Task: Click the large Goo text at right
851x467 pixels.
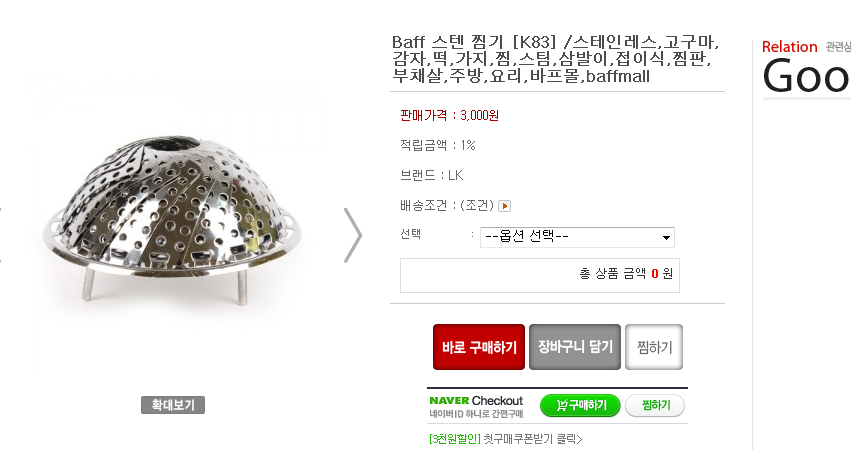Action: tap(805, 77)
